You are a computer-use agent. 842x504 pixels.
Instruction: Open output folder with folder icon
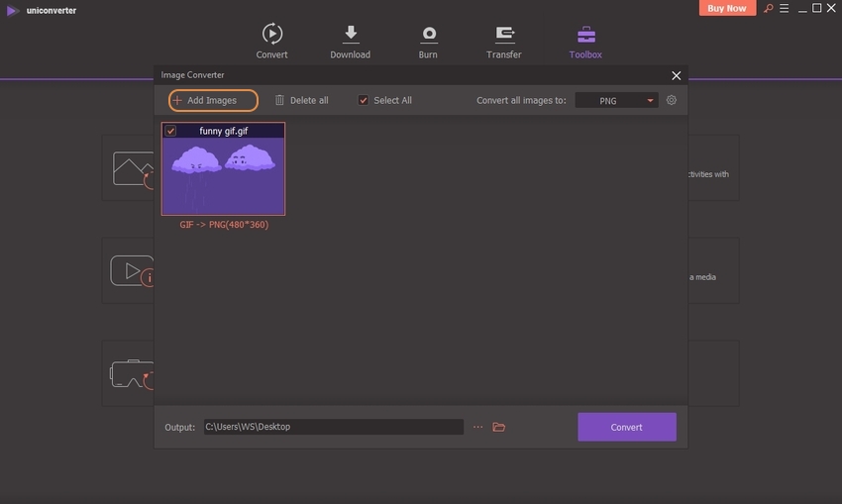[x=499, y=427]
